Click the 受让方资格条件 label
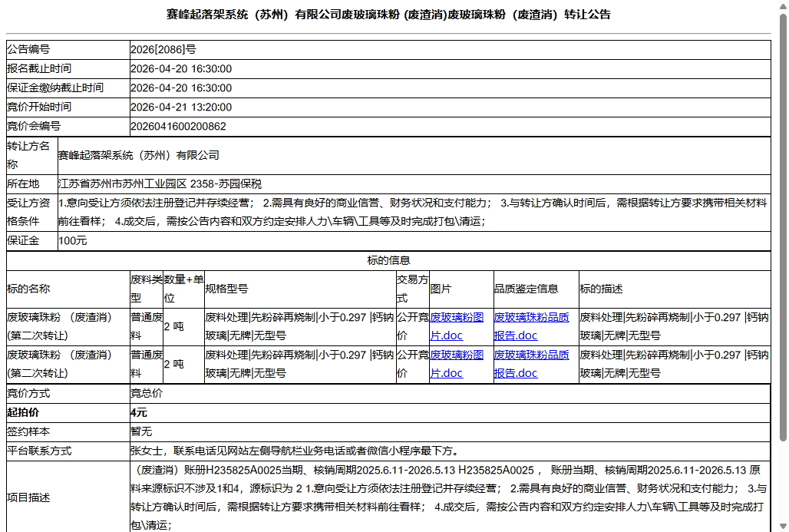The height and width of the screenshot is (532, 789). pyautogui.click(x=28, y=212)
